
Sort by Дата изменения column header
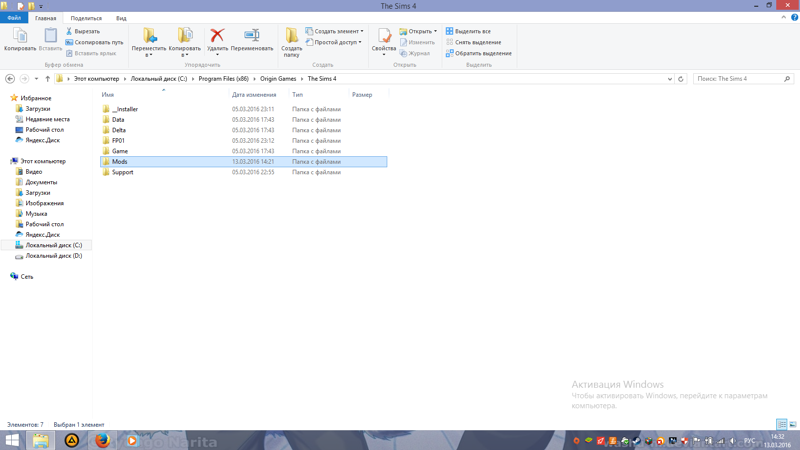[254, 95]
